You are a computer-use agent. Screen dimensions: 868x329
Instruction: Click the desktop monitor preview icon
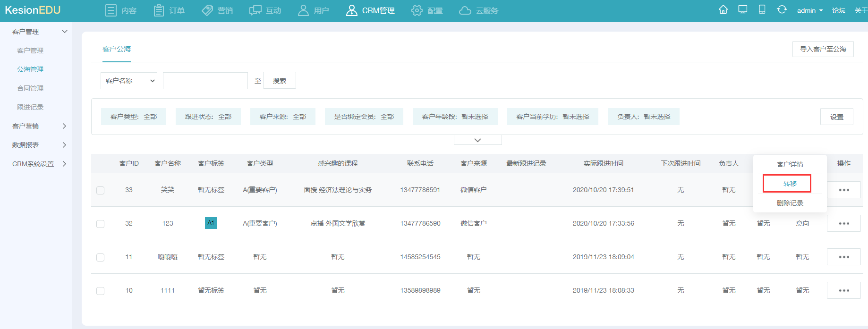[743, 9]
